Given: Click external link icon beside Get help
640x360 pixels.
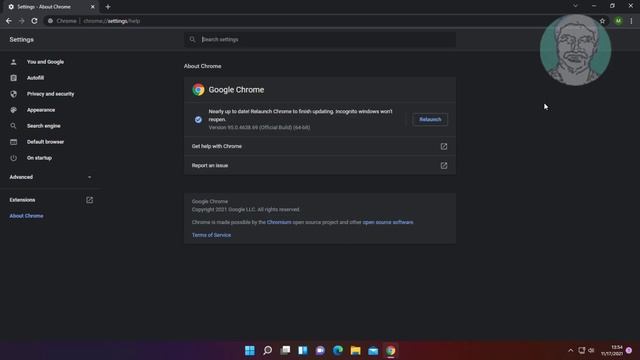Looking at the screenshot, I should pyautogui.click(x=444, y=146).
